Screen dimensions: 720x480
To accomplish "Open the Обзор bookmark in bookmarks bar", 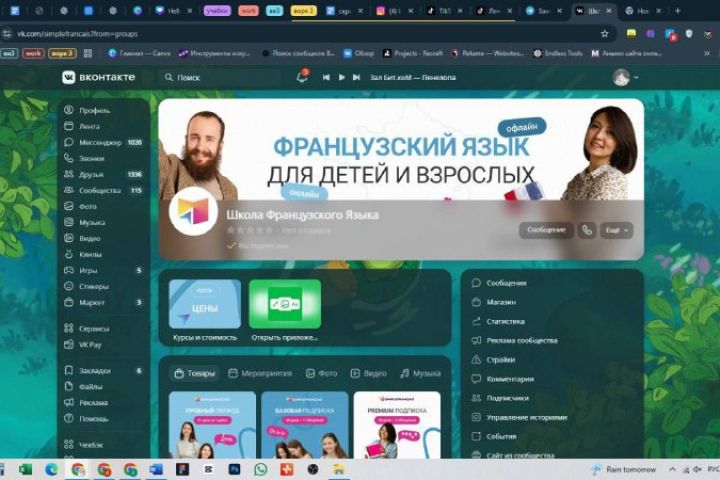I will pyautogui.click(x=359, y=53).
